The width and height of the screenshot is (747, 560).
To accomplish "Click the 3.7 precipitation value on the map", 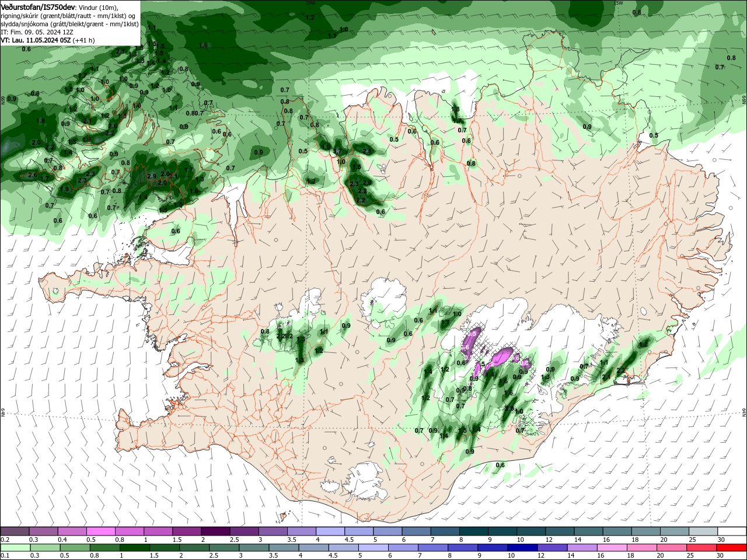I will (x=337, y=152).
